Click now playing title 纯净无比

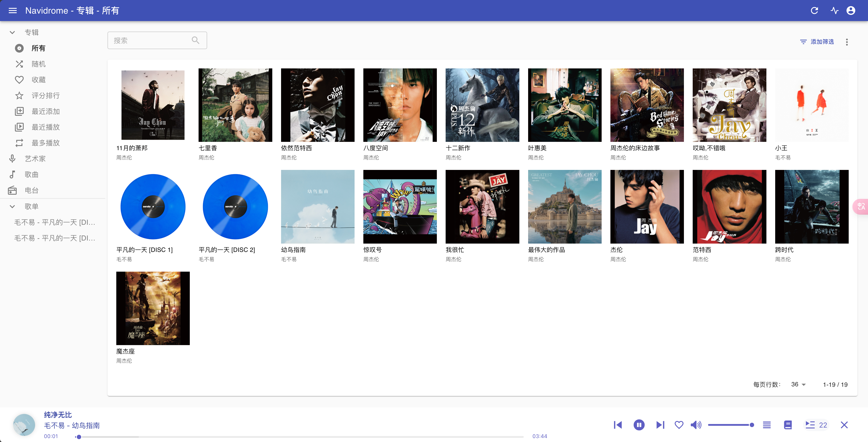pyautogui.click(x=58, y=415)
